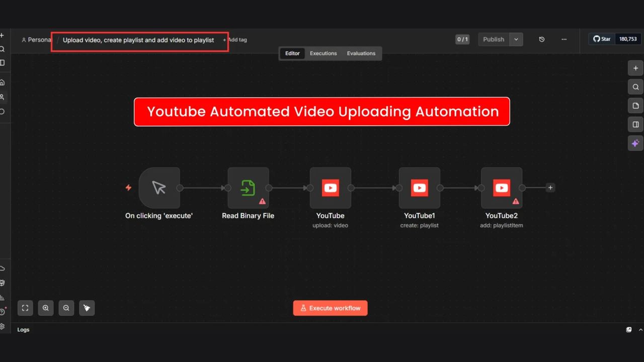Open the Publish dropdown arrow
644x362 pixels.
pyautogui.click(x=516, y=39)
